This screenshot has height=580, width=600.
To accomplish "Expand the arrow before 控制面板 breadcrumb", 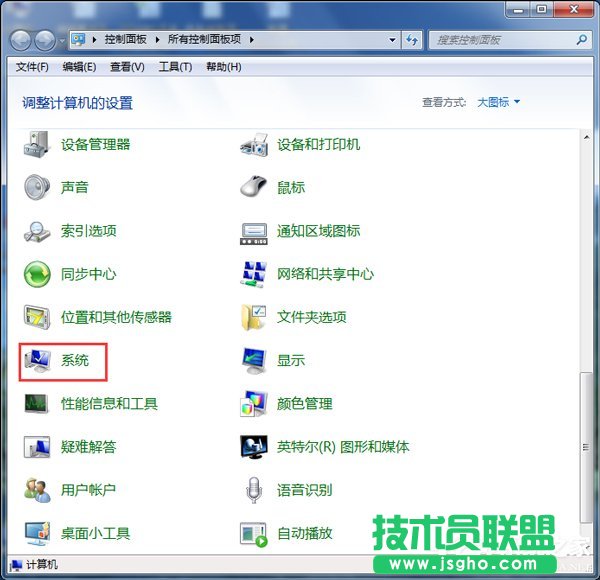I will tap(95, 39).
